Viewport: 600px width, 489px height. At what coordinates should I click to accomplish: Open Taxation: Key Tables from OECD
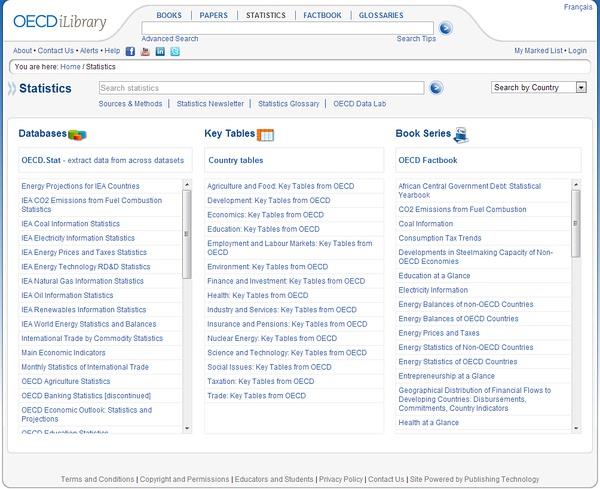261,381
